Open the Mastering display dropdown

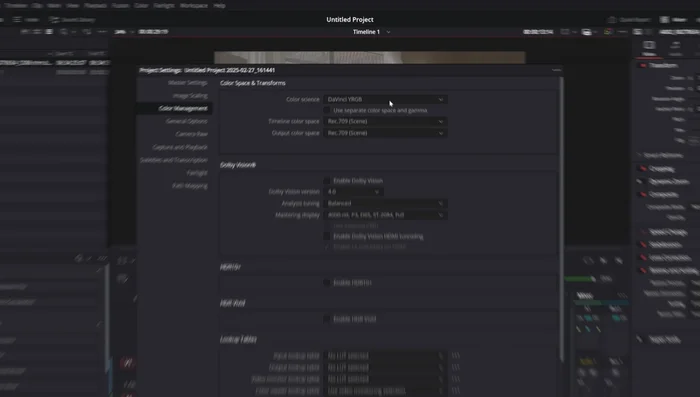[x=385, y=215]
